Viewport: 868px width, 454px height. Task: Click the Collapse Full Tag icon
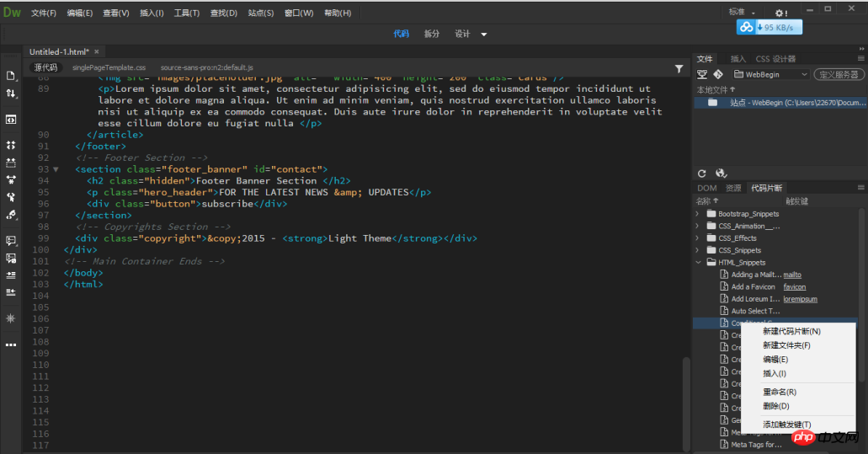[x=10, y=179]
